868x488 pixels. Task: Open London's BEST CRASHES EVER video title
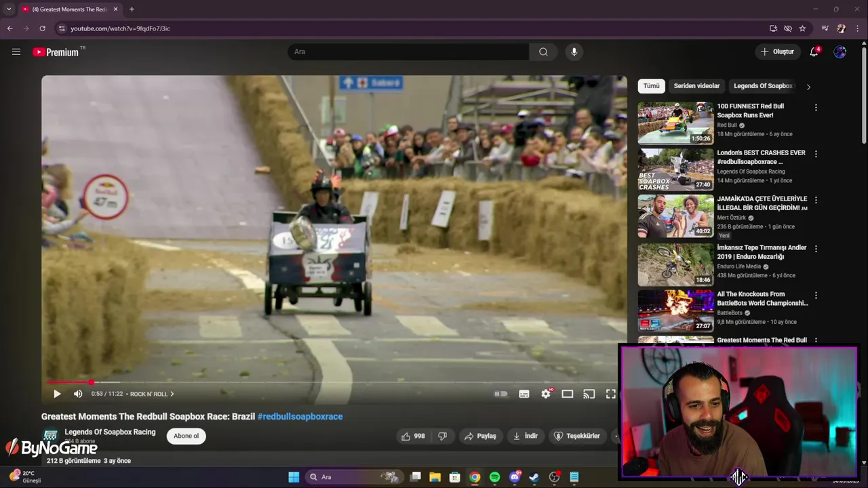[761, 157]
